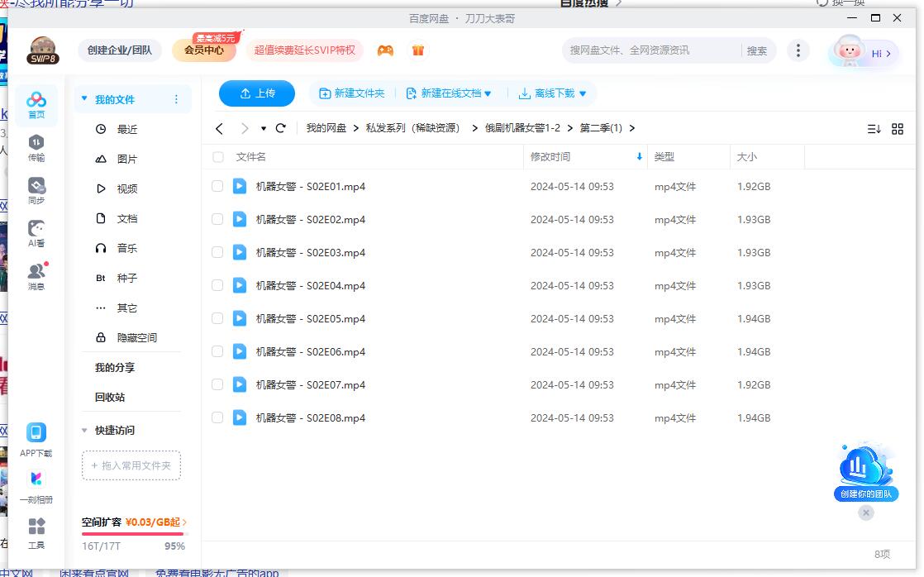The width and height of the screenshot is (924, 577).
Task: Open the 同步 sync panel
Action: pos(36,190)
